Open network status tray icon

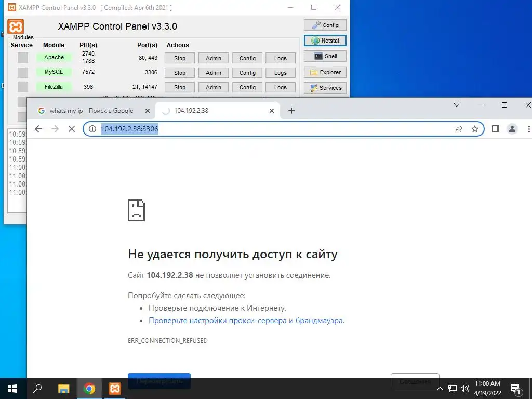453,389
